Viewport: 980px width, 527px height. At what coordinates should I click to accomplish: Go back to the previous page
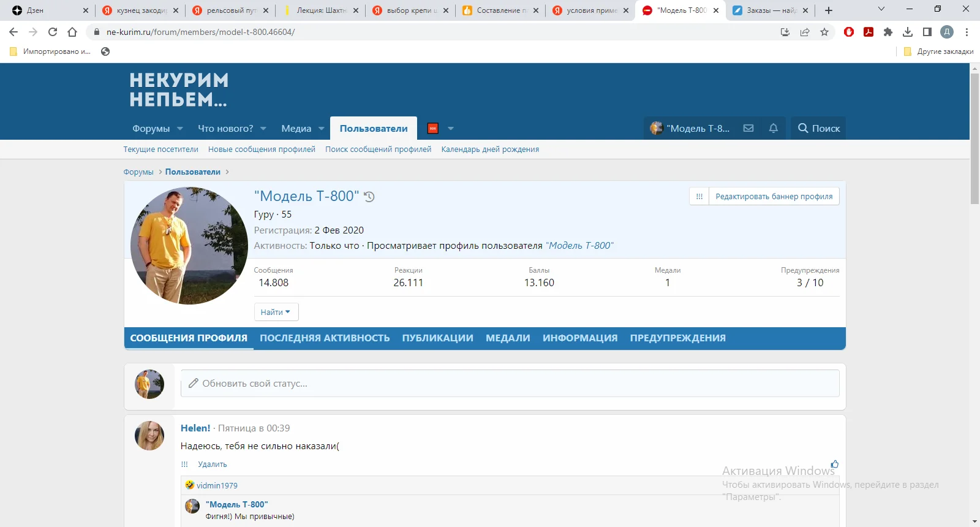pyautogui.click(x=13, y=32)
